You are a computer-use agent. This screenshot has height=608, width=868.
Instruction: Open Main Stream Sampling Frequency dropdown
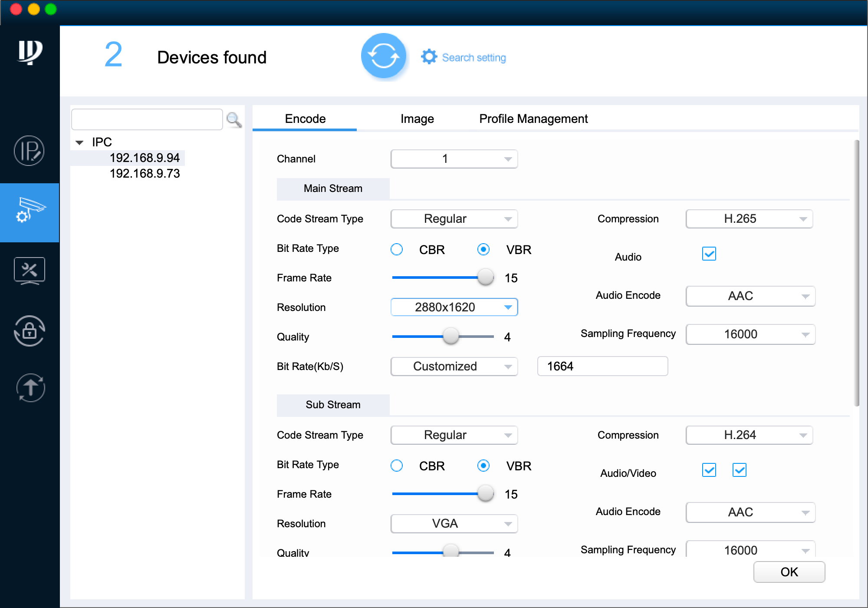[750, 334]
